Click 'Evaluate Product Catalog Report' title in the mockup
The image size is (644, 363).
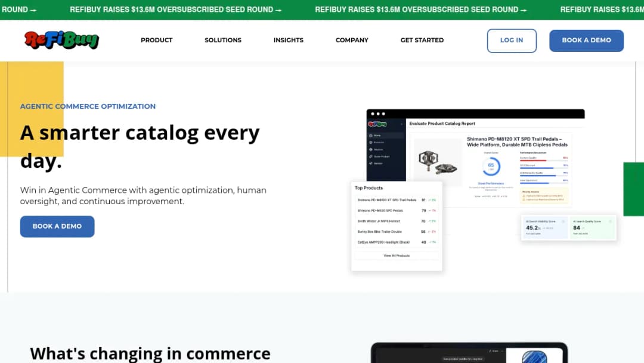coord(442,124)
